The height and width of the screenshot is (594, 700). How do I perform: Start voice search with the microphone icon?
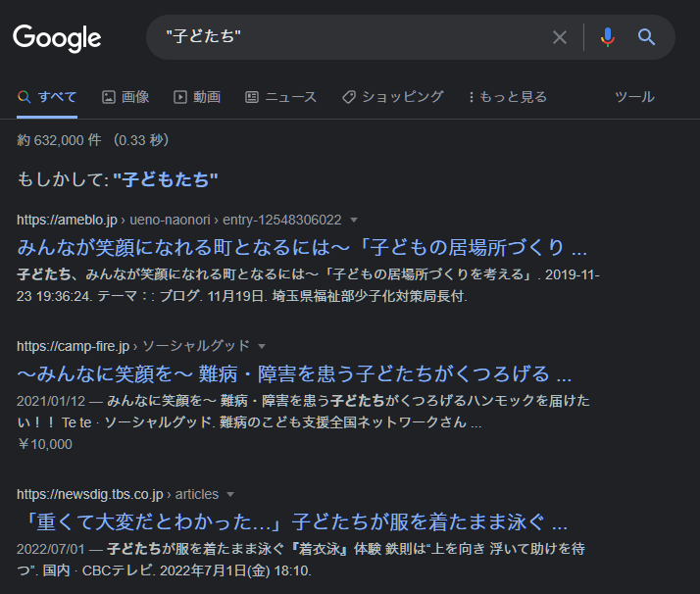607,37
